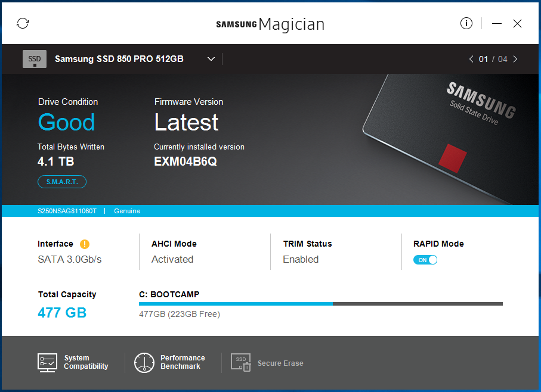Image resolution: width=541 pixels, height=392 pixels.
Task: Click the Performance Benchmark gauge icon
Action: [x=144, y=362]
